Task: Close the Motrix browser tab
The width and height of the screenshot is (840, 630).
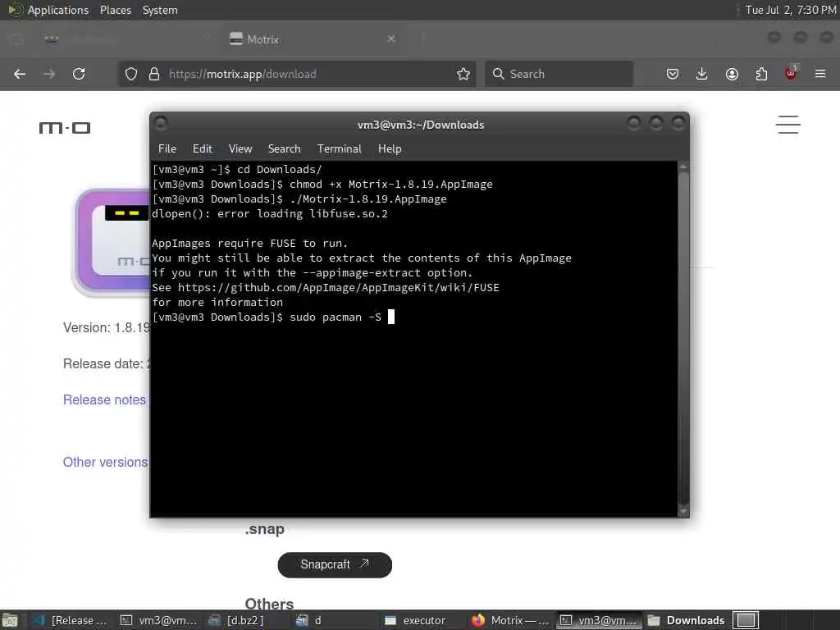Action: coord(391,39)
